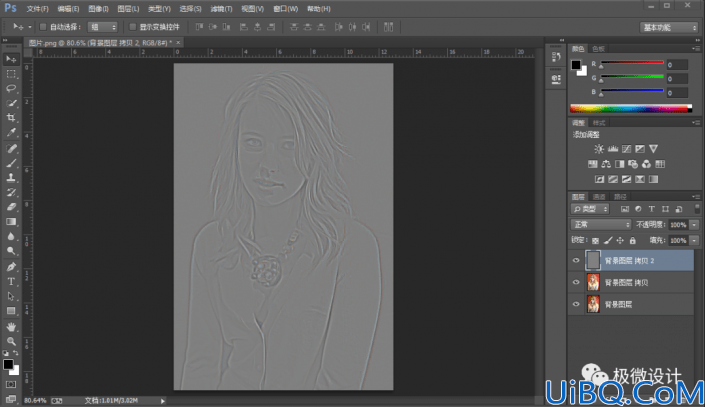705x407 pixels.
Task: Open the layer filter type dropdown
Action: (x=590, y=209)
